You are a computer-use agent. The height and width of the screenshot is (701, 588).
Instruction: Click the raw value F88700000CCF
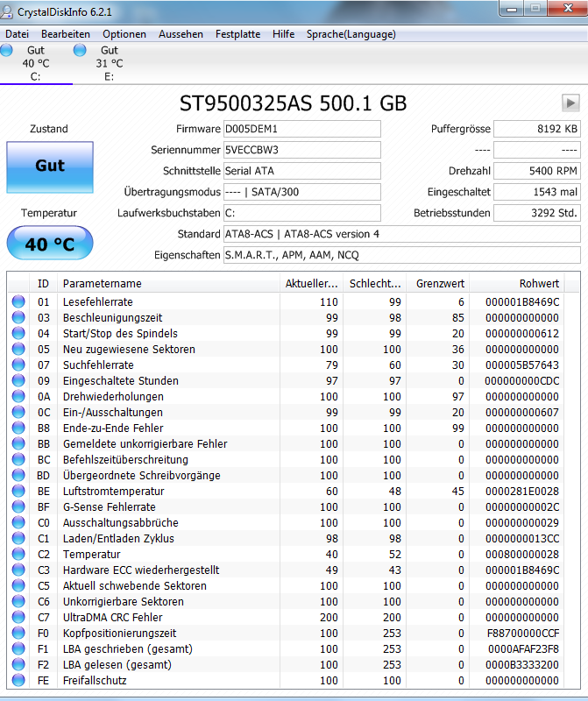click(x=523, y=633)
